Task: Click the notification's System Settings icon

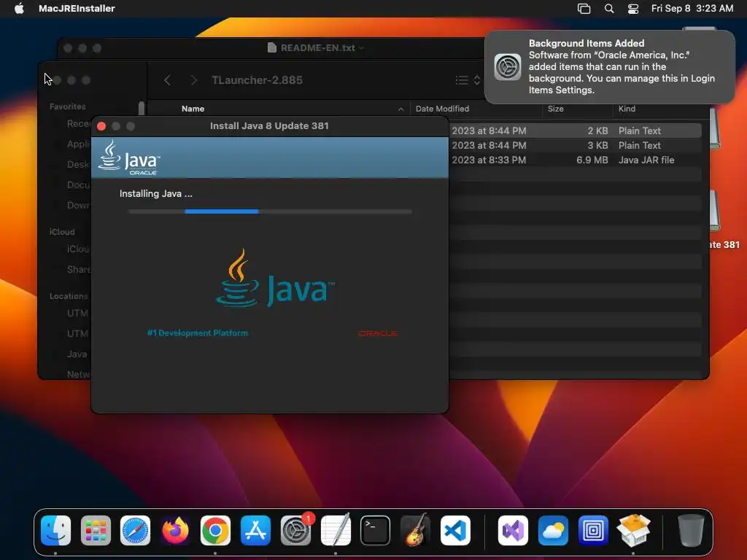Action: pos(508,66)
